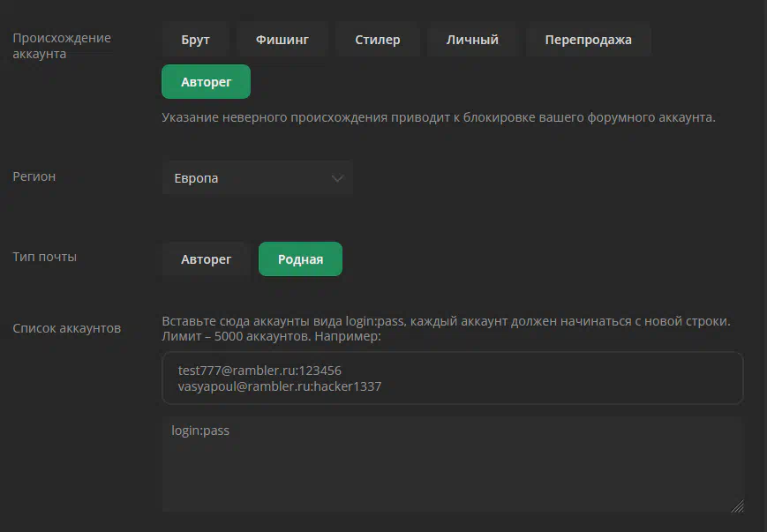
Task: Click the text area resize handle
Action: coord(736,506)
